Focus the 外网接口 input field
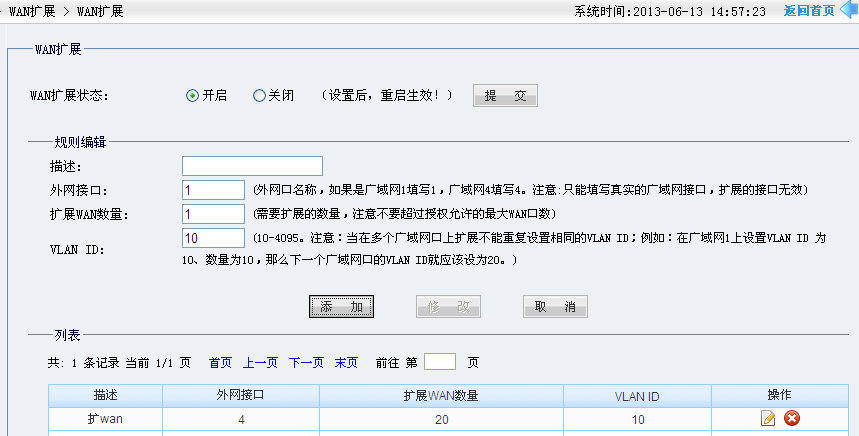The width and height of the screenshot is (859, 436). (213, 190)
